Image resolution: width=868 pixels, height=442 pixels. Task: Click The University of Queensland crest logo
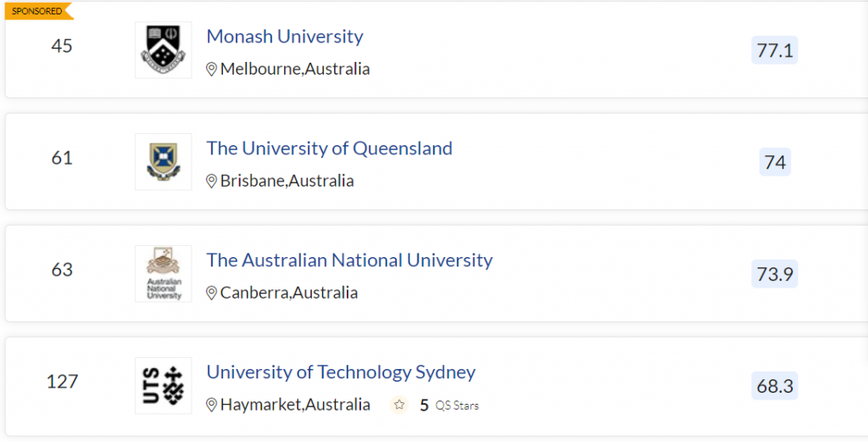164,162
